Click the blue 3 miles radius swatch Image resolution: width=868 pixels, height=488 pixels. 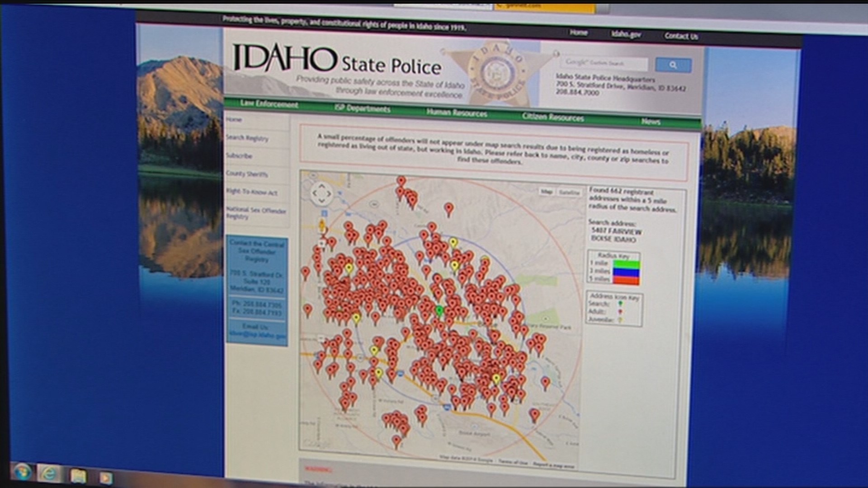(626, 272)
